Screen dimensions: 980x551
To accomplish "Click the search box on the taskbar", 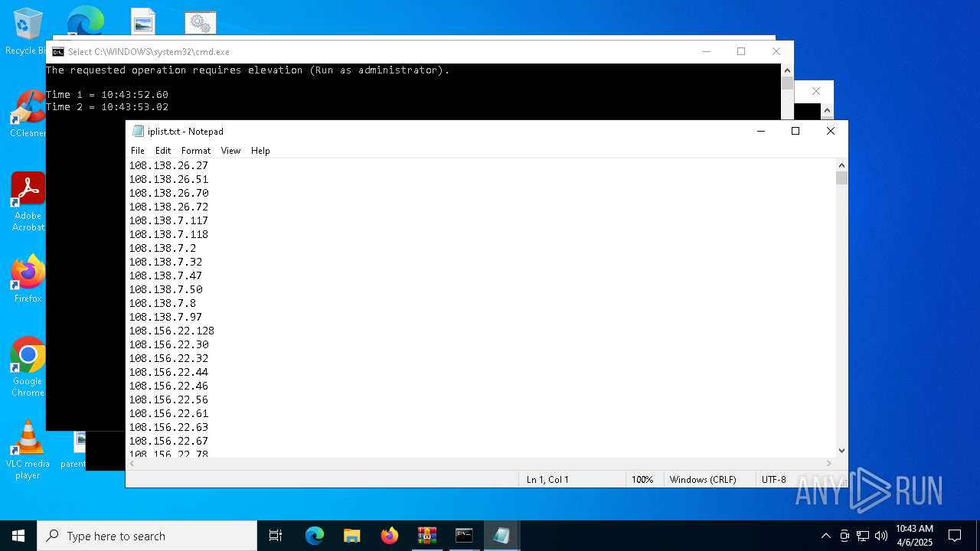I will pos(147,536).
